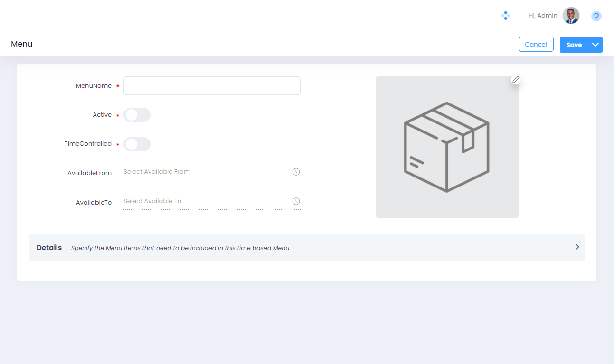Focus the MenuName text field
Viewport: 614px width, 364px height.
(212, 86)
